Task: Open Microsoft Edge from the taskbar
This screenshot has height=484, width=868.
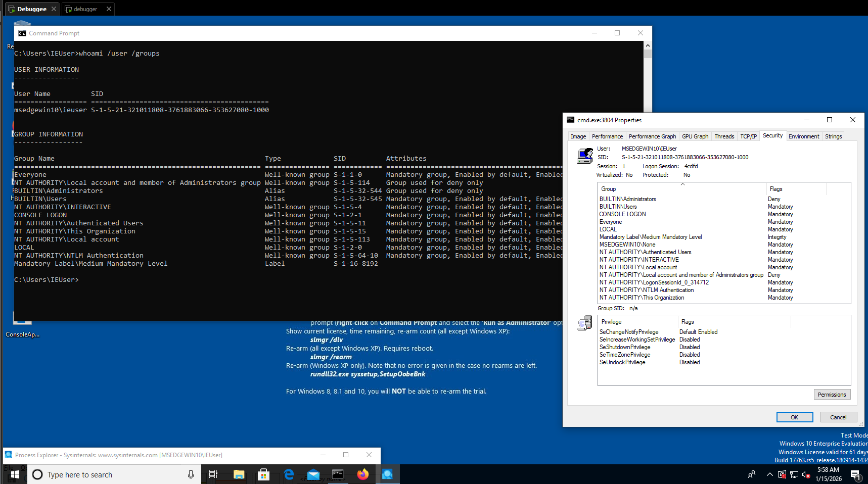Action: tap(289, 474)
